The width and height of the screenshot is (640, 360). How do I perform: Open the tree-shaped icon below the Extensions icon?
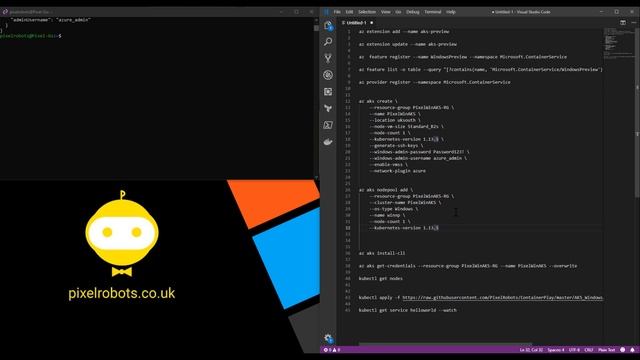click(x=328, y=108)
